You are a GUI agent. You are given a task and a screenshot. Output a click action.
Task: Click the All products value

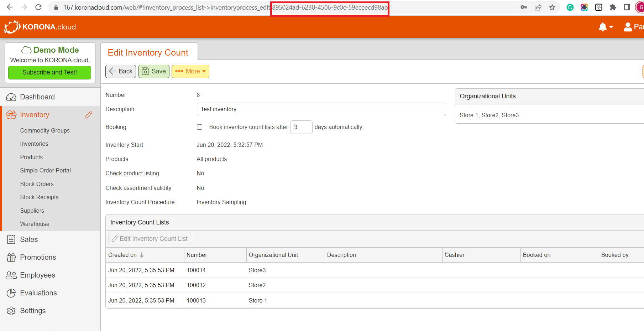click(x=212, y=159)
